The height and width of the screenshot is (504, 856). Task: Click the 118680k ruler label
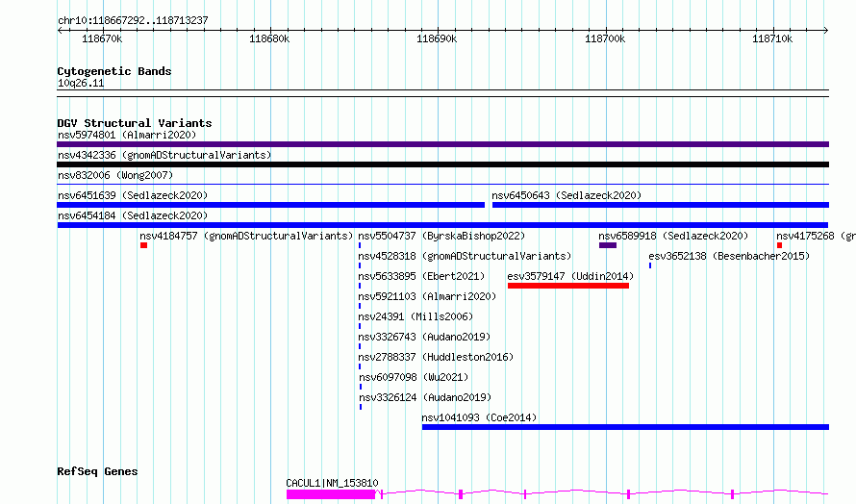[269, 38]
